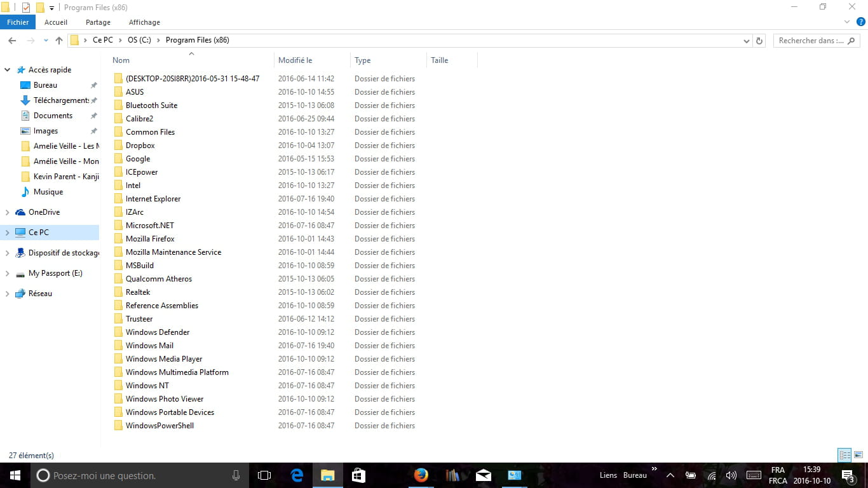Open the Windows Store taskbar icon

[x=358, y=475]
